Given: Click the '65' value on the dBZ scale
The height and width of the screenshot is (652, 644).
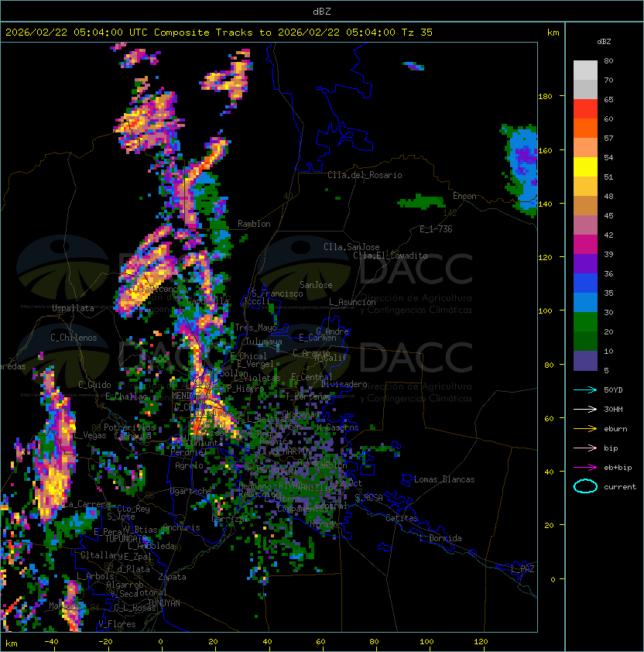Looking at the screenshot, I should [608, 99].
